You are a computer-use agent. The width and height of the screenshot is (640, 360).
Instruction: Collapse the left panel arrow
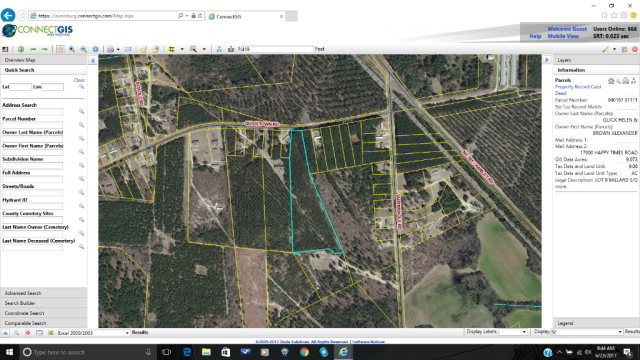click(x=93, y=60)
